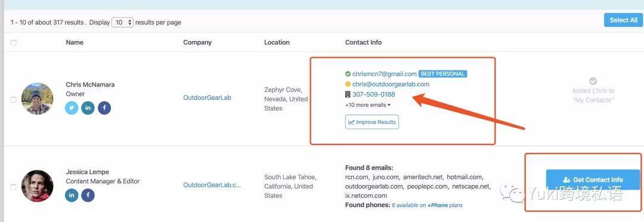This screenshot has width=644, height=222.
Task: Click the Select All button
Action: [x=624, y=20]
